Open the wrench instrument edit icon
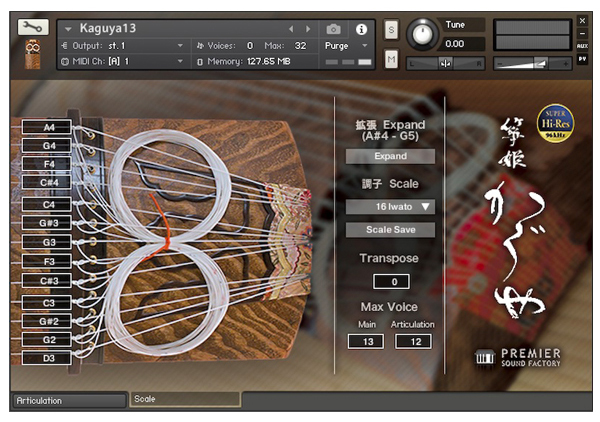Viewport: 600px width, 422px height. click(33, 27)
